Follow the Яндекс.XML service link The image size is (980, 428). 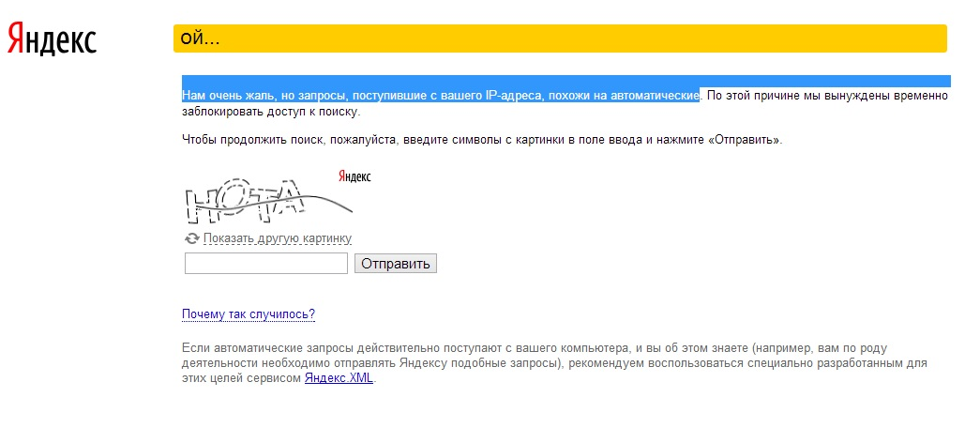click(x=339, y=378)
